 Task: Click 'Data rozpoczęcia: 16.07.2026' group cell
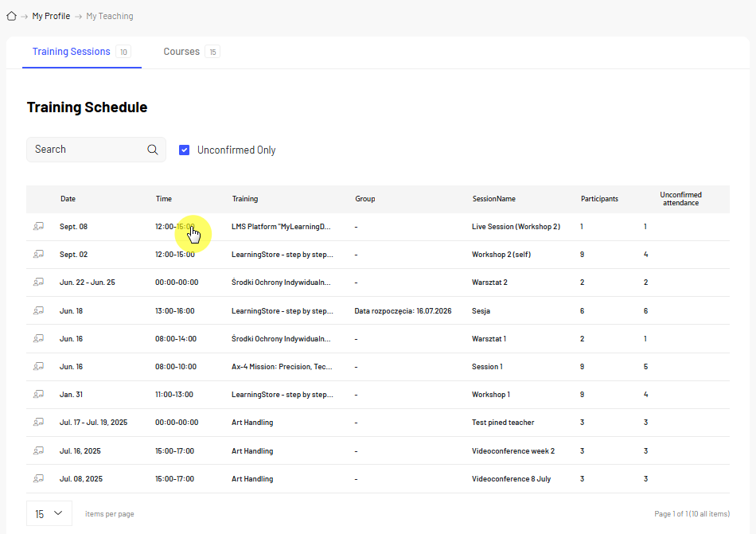(403, 311)
